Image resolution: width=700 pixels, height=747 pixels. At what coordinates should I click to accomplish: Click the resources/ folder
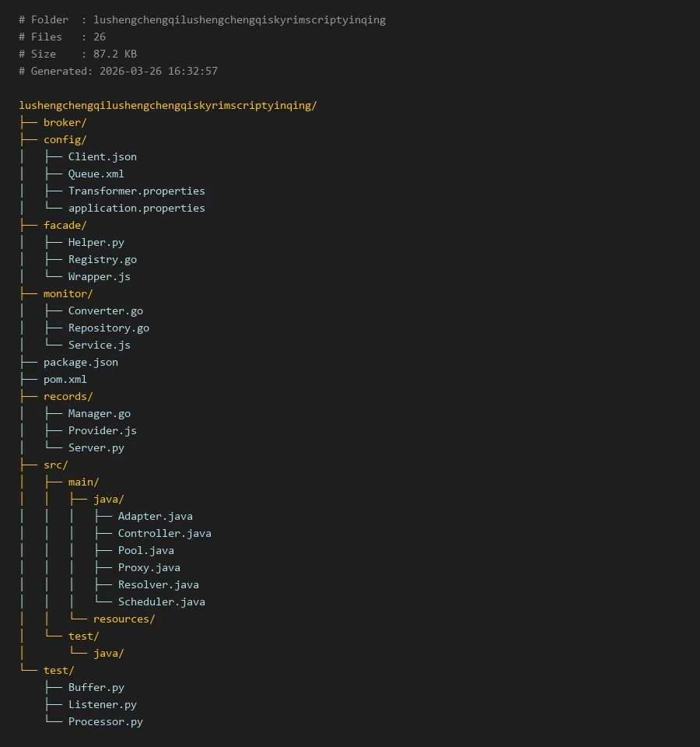(124, 619)
